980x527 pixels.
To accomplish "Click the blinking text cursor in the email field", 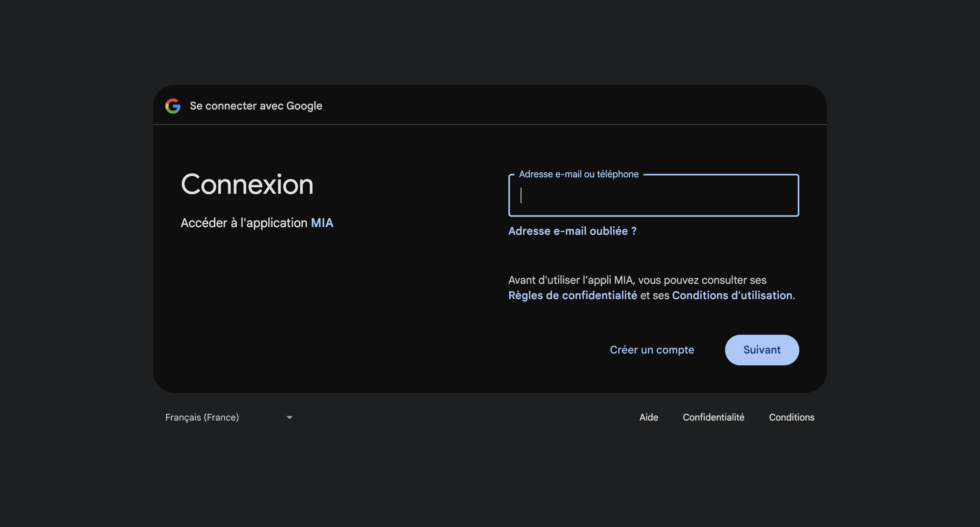I will coord(521,195).
